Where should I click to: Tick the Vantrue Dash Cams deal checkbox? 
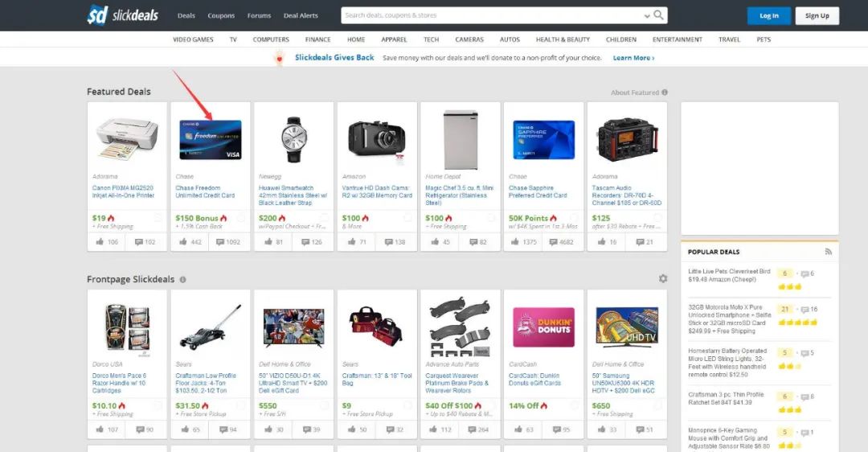tap(408, 218)
